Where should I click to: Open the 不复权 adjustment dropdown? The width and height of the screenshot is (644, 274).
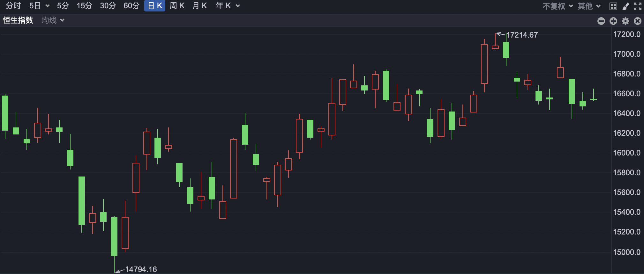(x=558, y=6)
